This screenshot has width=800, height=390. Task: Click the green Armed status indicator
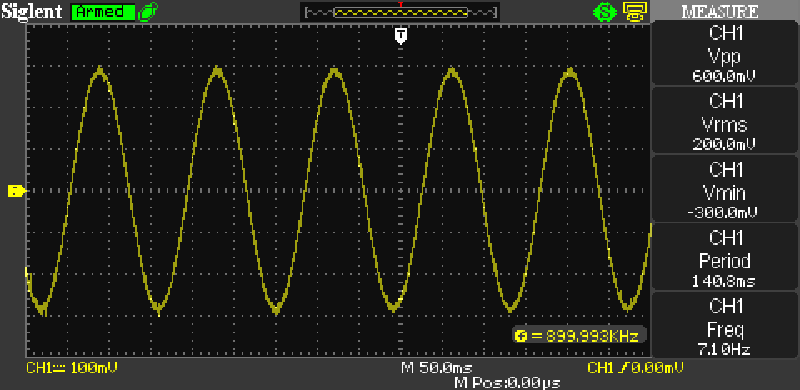103,12
